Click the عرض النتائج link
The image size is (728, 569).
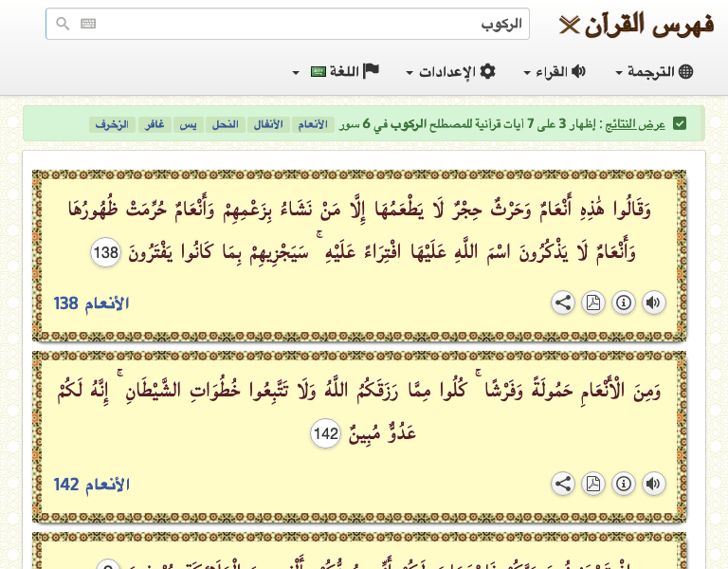pyautogui.click(x=635, y=124)
